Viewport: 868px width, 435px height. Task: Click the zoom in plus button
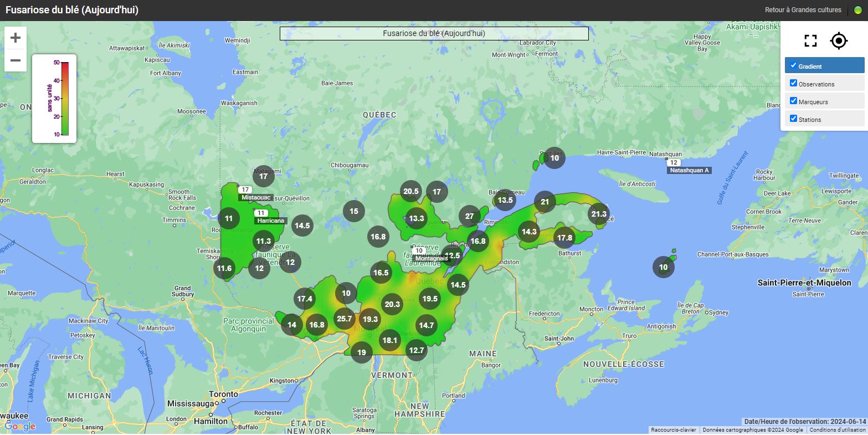(16, 38)
